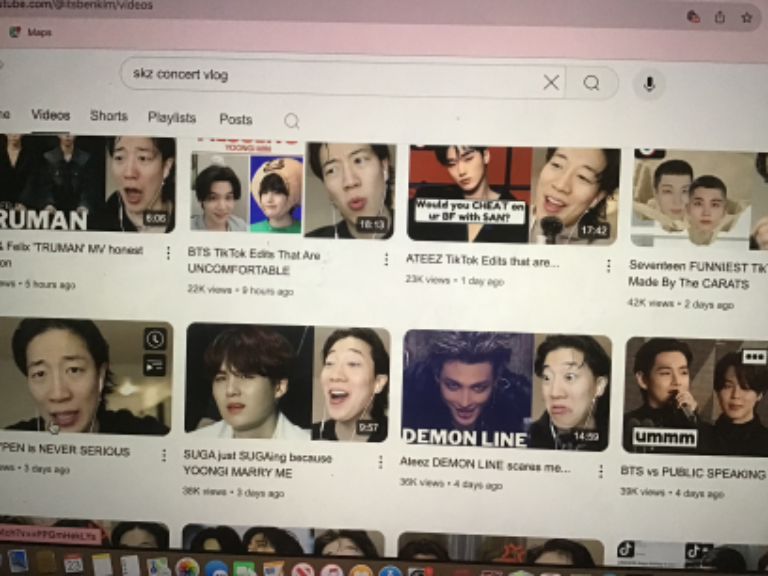768x576 pixels.
Task: Open three-dot menu for ATEEZ TikTok Edits video
Action: [x=608, y=266]
